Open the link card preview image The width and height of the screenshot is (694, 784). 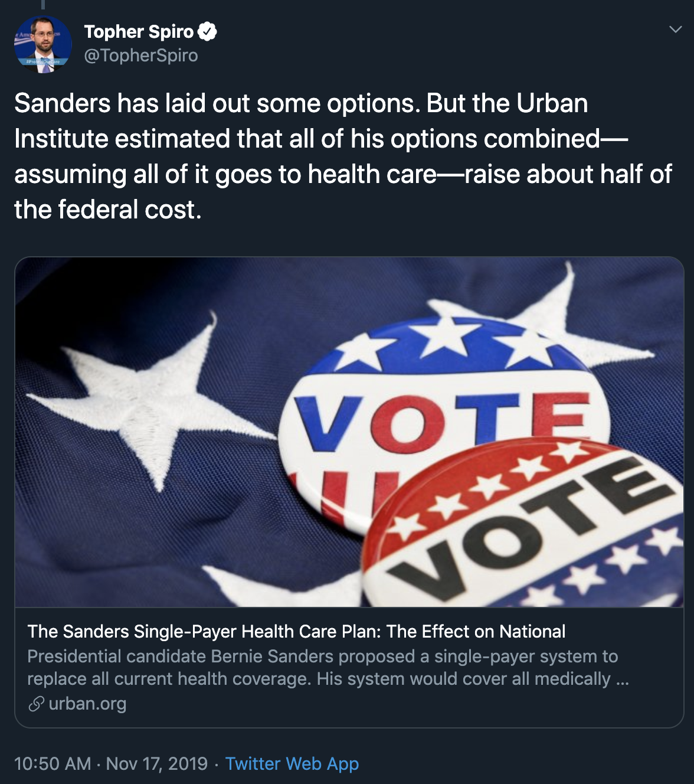(349, 432)
